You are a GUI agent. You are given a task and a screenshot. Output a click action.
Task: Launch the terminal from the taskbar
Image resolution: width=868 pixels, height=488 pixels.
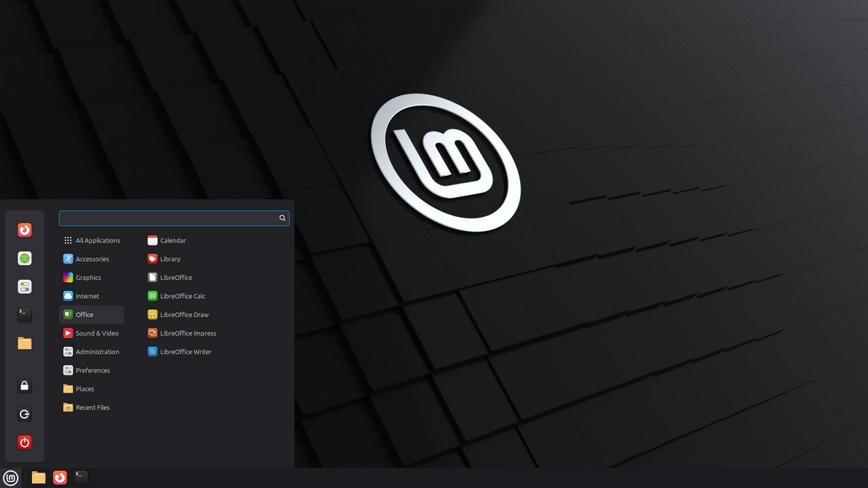(x=80, y=477)
